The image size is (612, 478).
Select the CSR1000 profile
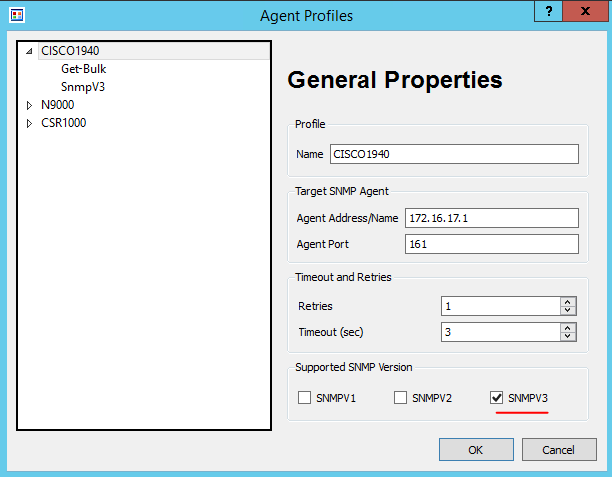[x=64, y=123]
